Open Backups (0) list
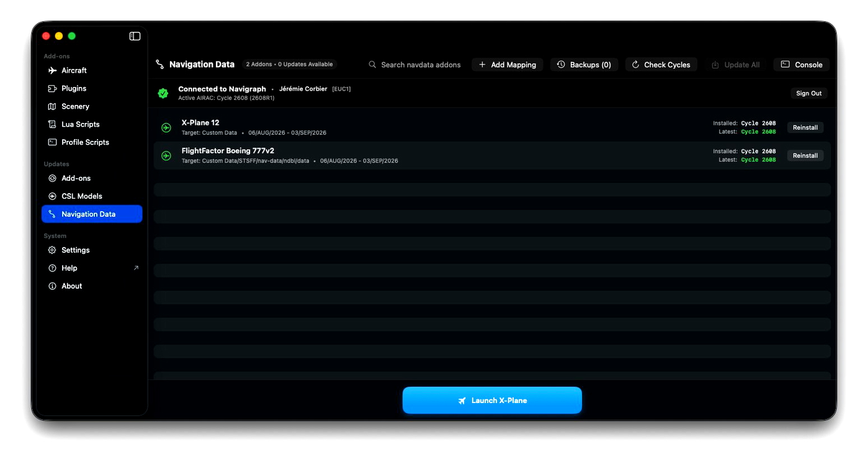The width and height of the screenshot is (868, 462). (x=584, y=65)
